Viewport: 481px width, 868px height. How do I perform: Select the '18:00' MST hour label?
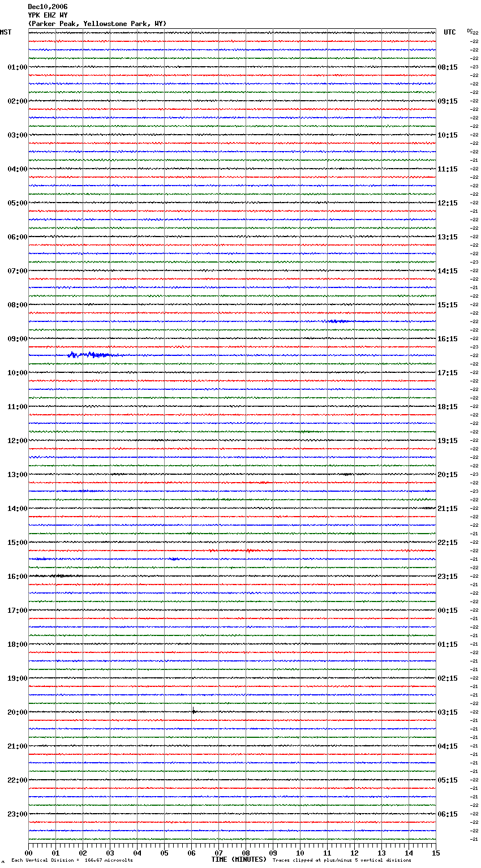(18, 644)
